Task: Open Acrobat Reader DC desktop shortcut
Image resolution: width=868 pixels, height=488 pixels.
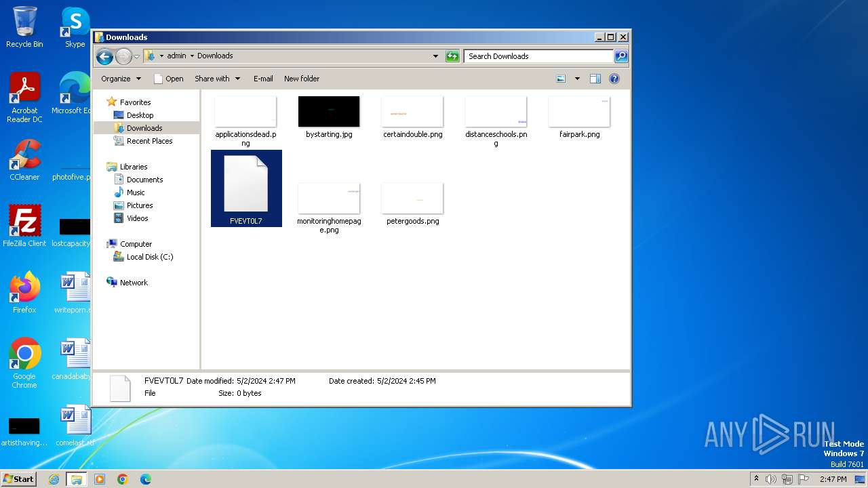Action: click(x=24, y=98)
